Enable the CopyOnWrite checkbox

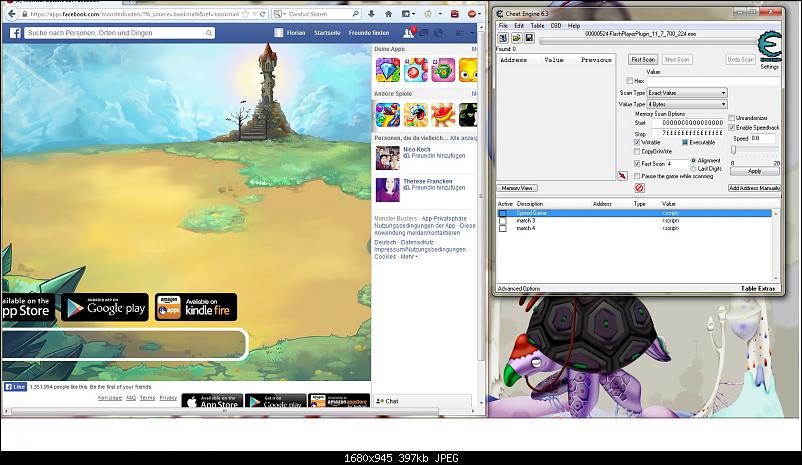637,151
